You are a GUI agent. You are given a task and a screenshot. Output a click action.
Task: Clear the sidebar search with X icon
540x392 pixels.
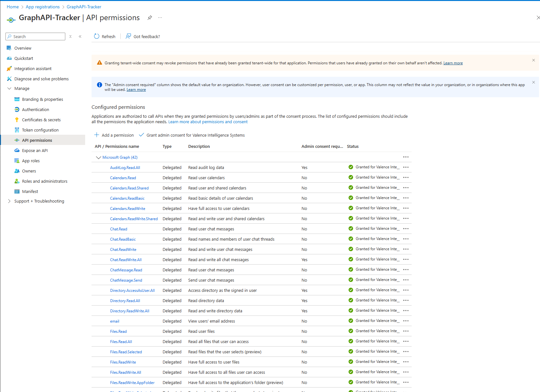(70, 36)
